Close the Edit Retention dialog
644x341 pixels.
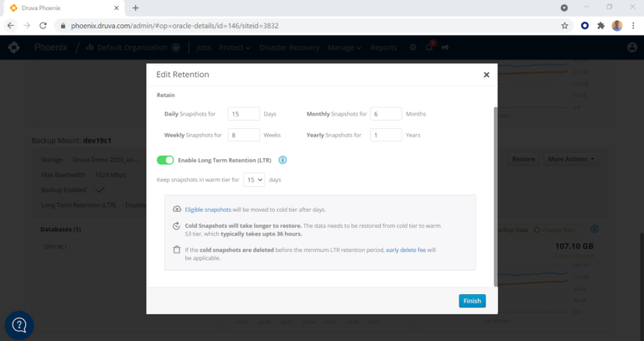pyautogui.click(x=486, y=75)
